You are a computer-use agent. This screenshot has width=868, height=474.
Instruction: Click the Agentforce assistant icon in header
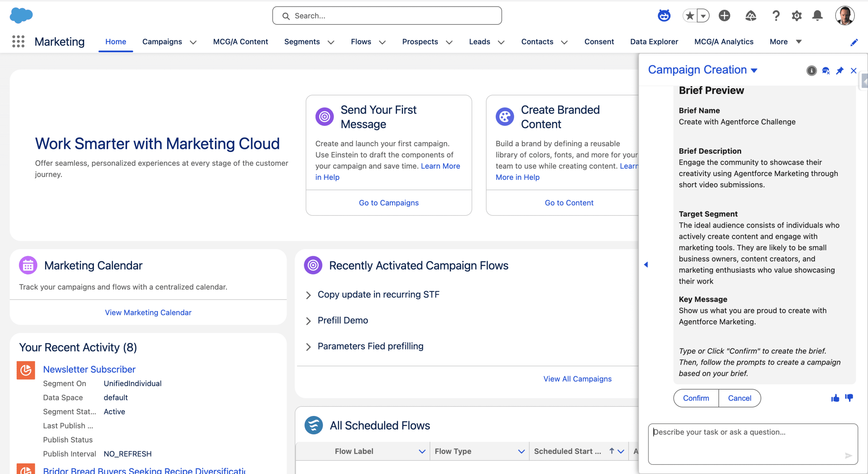pos(664,16)
